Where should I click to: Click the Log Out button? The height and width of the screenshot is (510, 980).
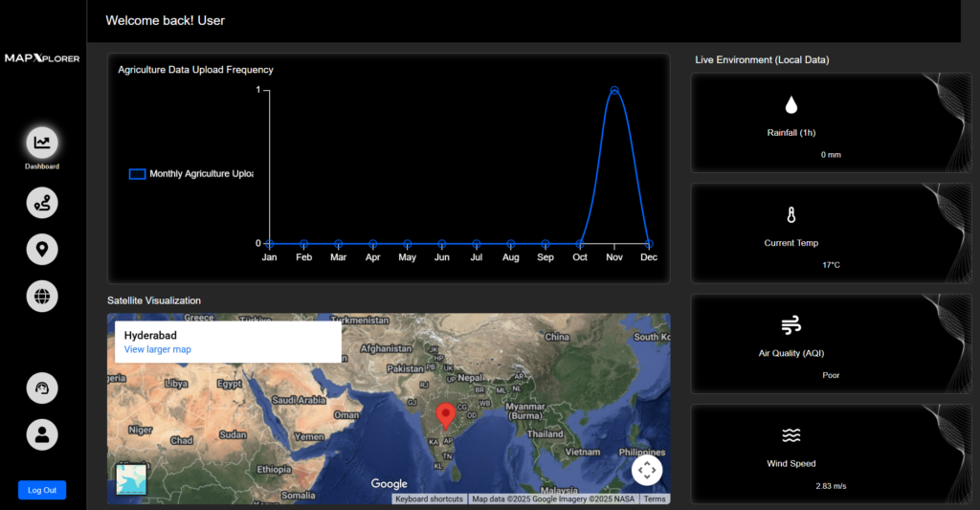coord(42,490)
